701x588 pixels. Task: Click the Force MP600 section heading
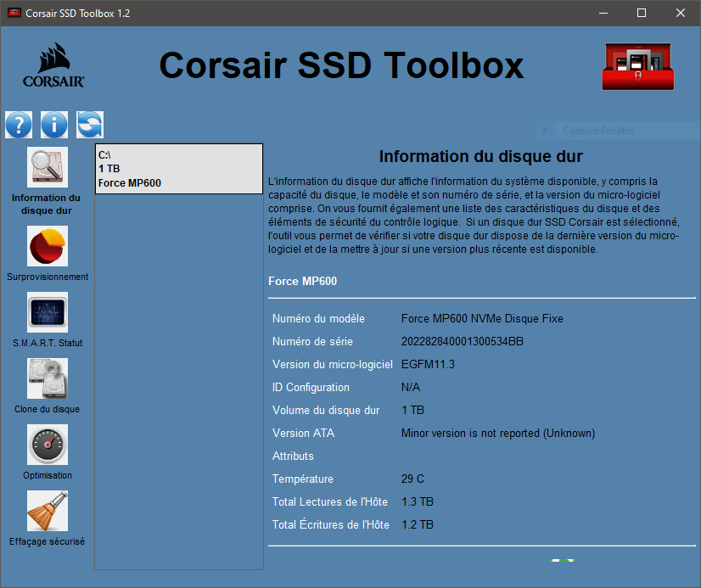coord(303,281)
